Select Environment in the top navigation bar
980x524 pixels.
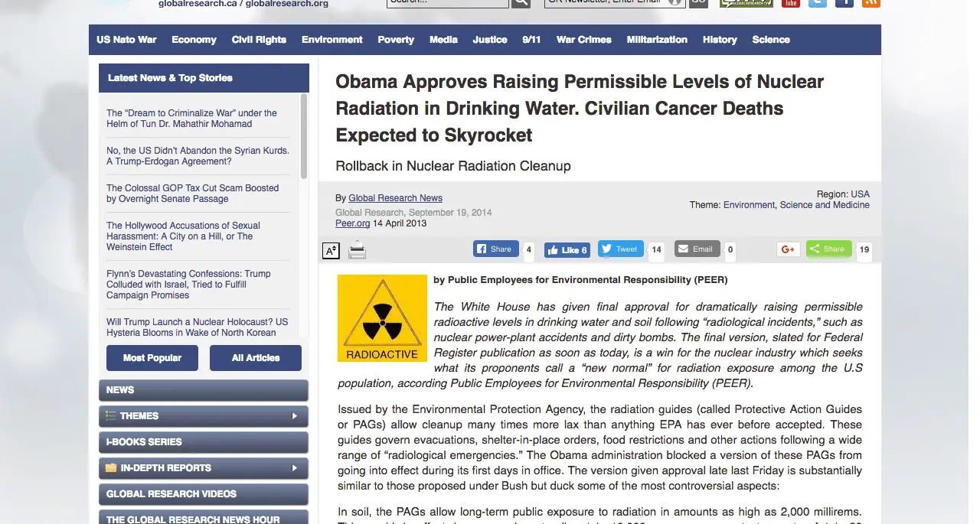coord(332,40)
